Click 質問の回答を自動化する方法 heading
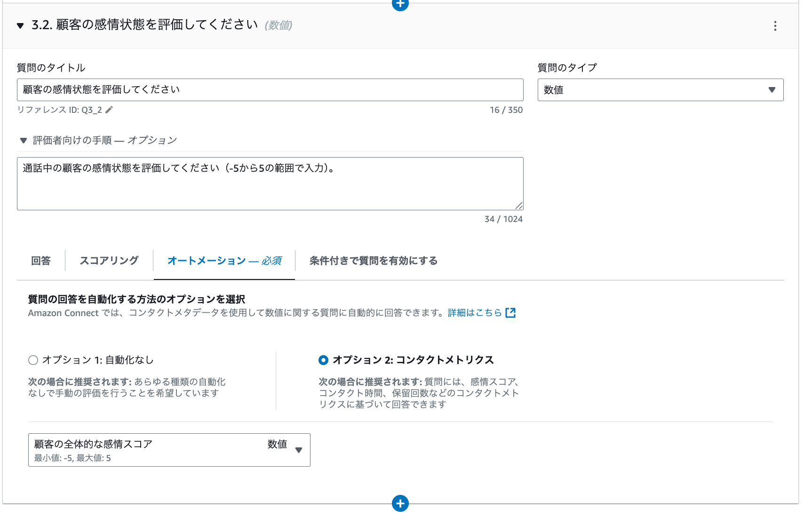812x525 pixels. click(136, 299)
